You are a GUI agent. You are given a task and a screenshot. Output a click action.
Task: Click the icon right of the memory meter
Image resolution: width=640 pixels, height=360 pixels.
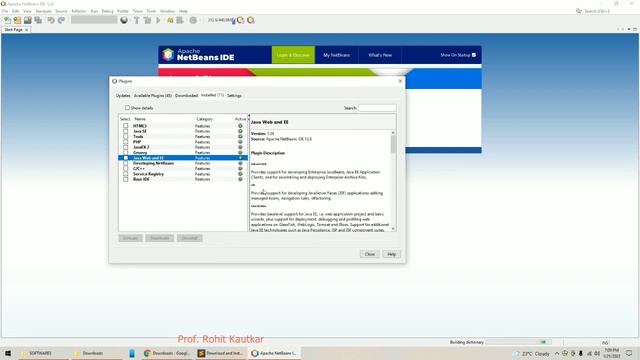coord(240,20)
